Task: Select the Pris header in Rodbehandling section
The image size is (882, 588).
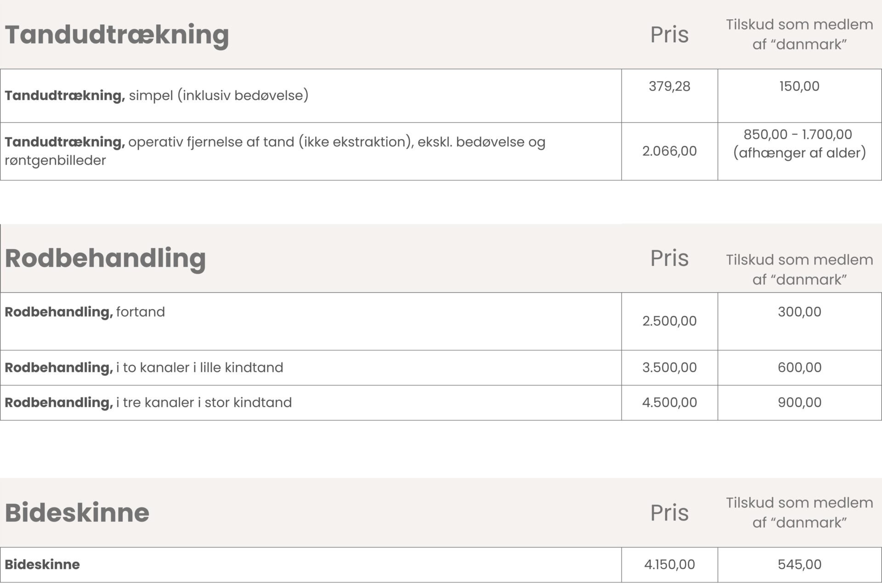Action: 669,258
